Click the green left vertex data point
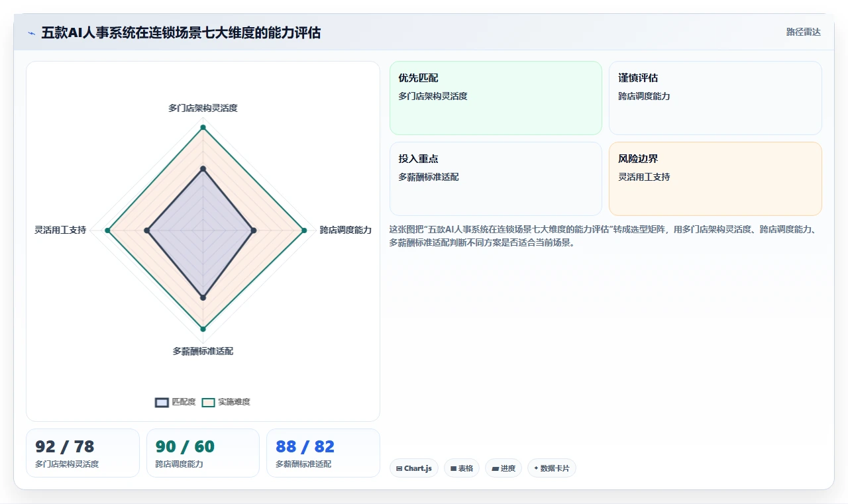Viewport: 848px width, 504px height. coord(107,230)
